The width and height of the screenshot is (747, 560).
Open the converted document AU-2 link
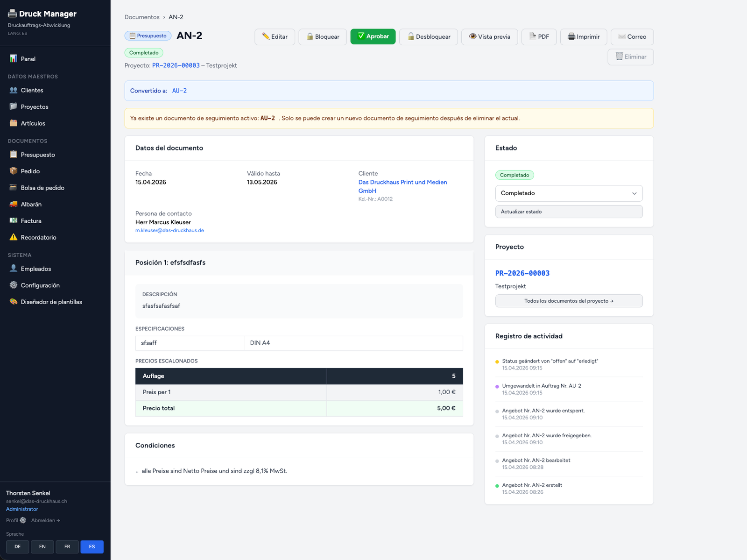tap(179, 91)
